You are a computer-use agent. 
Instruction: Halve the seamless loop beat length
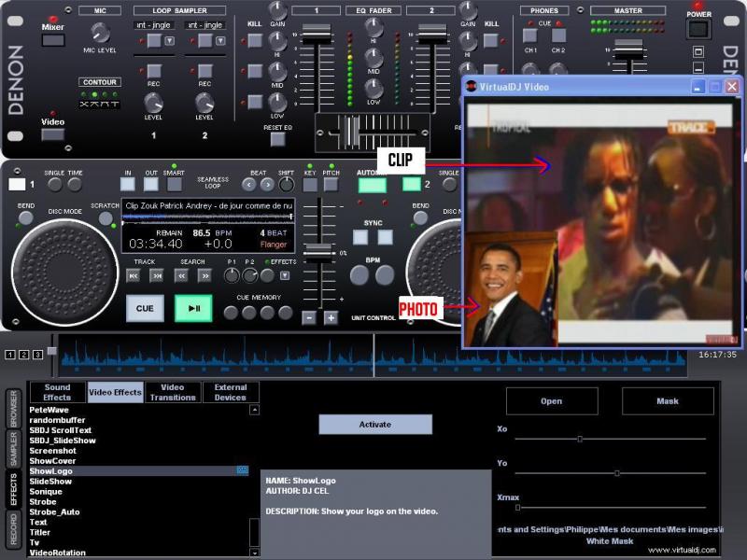click(248, 184)
